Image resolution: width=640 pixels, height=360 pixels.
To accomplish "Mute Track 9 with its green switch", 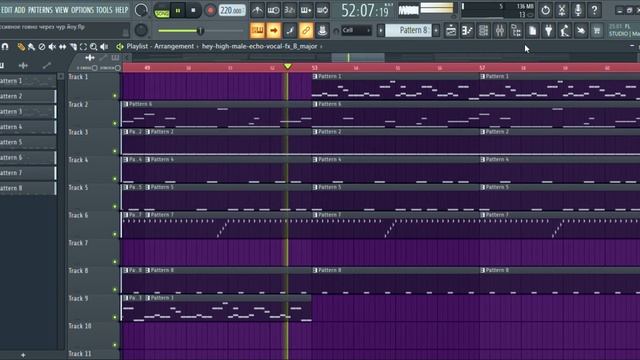I will click(115, 317).
